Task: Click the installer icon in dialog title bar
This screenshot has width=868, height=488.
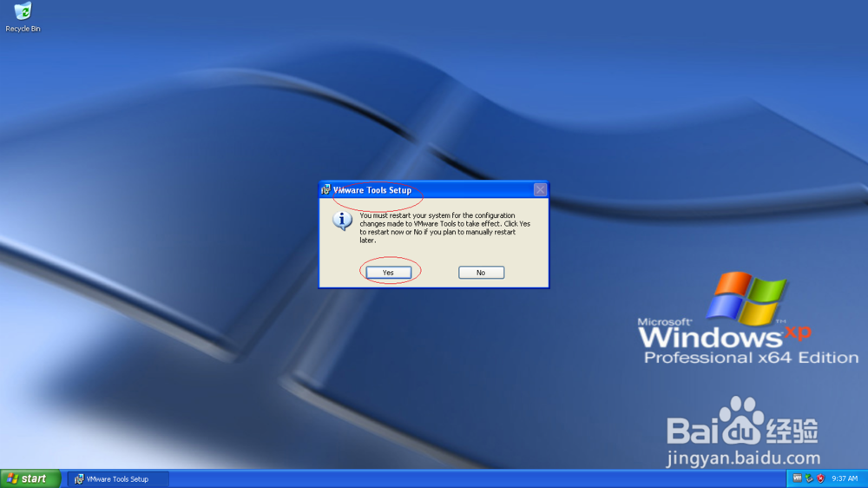Action: pos(325,190)
